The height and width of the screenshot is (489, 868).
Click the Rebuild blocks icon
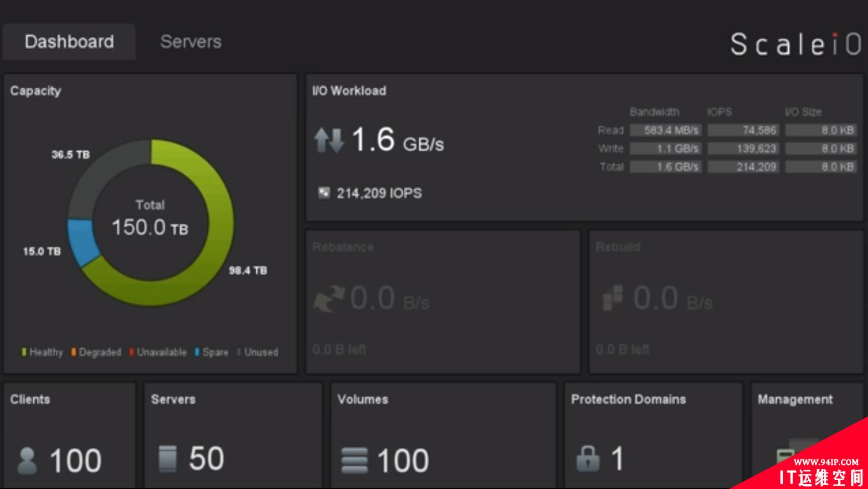612,298
